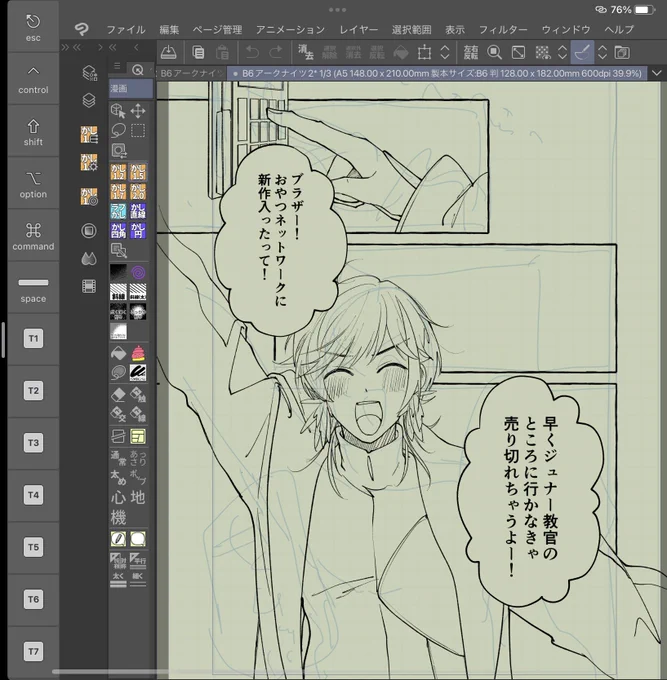The height and width of the screenshot is (680, 667).
Task: Open the up-down arrows beside tone display icon
Action: point(562,52)
